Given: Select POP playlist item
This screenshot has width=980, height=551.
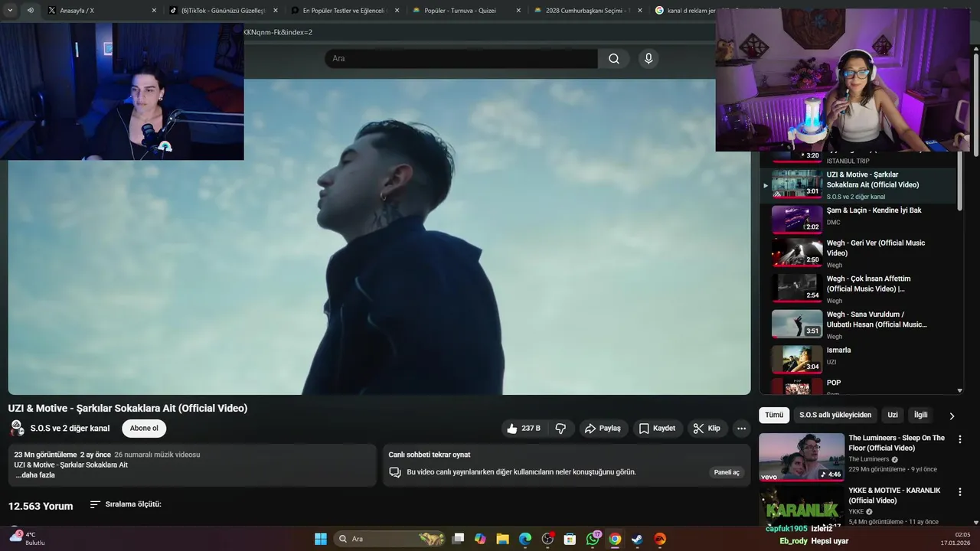Looking at the screenshot, I should coord(857,385).
